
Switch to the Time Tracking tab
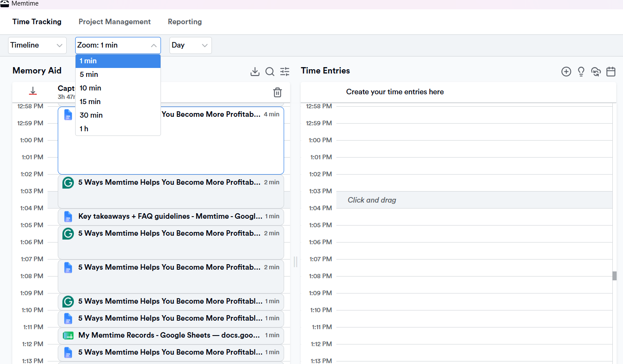point(37,22)
